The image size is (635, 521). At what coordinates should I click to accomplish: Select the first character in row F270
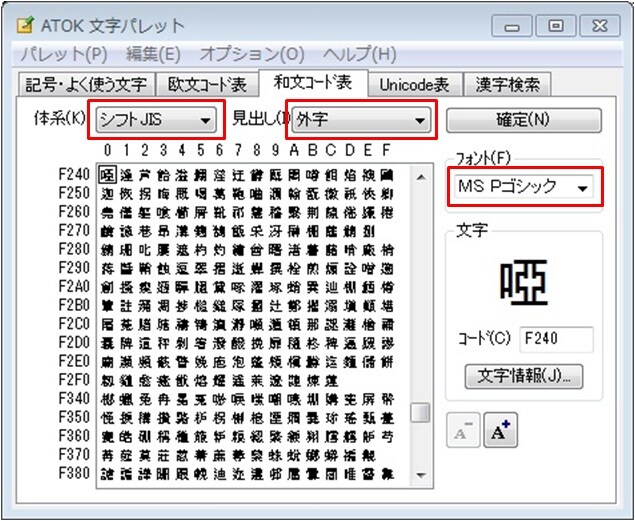tap(108, 231)
